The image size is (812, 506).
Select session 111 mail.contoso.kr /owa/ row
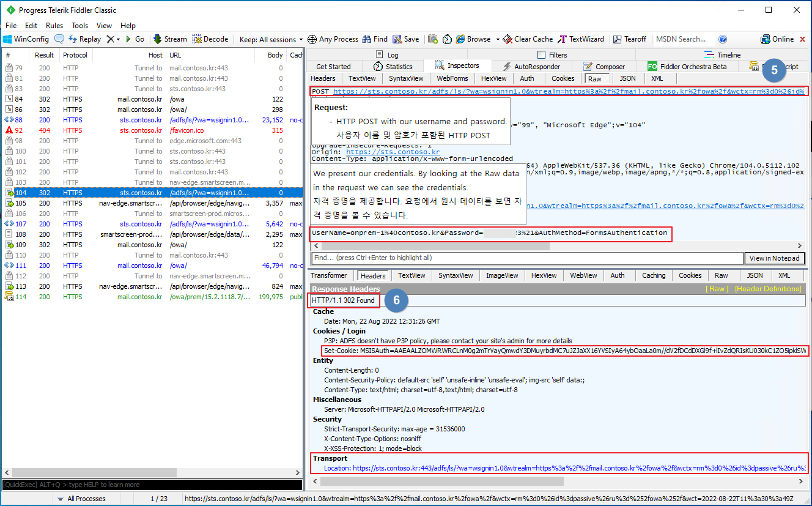point(152,266)
